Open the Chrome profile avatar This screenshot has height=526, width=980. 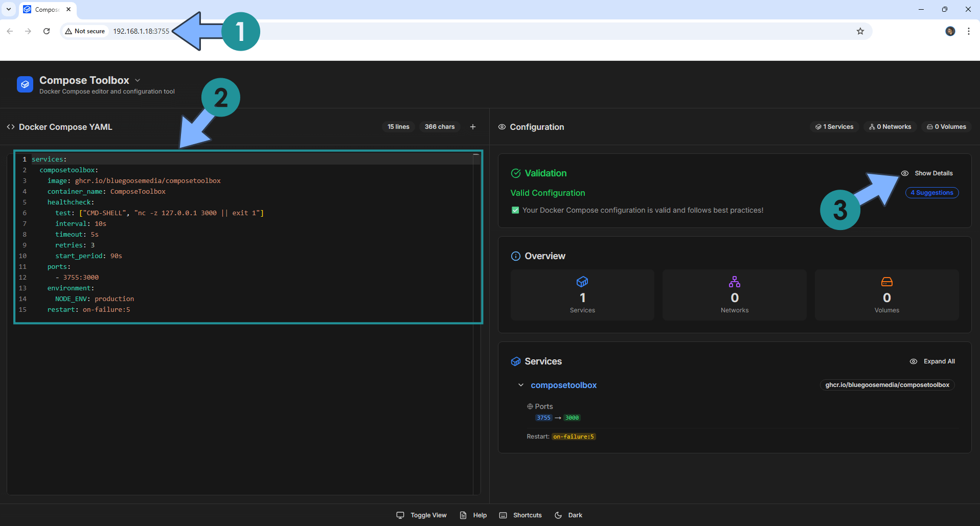pyautogui.click(x=950, y=31)
